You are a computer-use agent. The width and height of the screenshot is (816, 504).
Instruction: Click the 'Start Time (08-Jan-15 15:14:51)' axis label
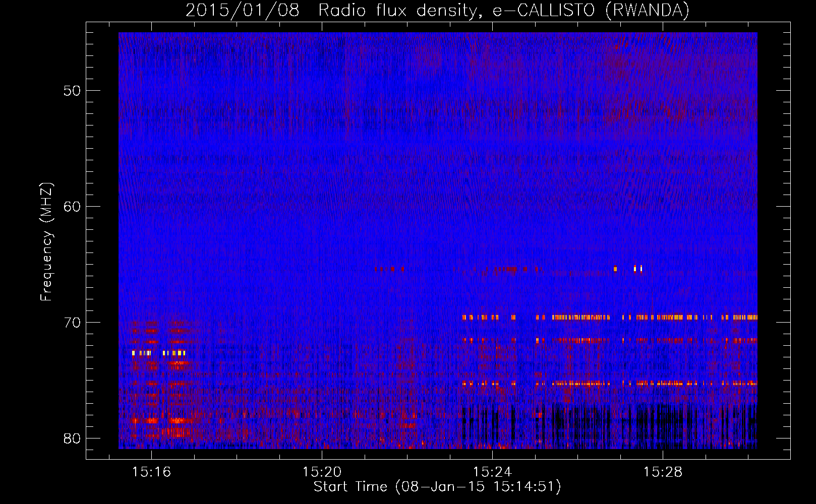coord(437,487)
